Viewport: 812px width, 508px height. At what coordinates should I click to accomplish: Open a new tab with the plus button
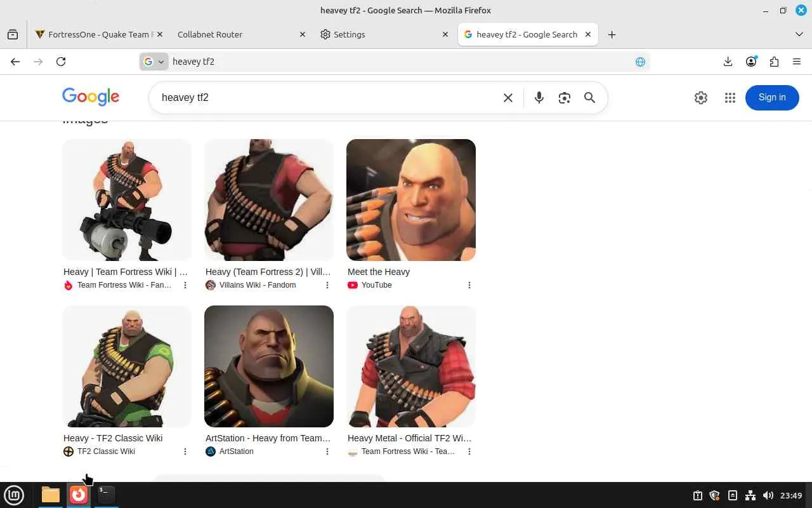[612, 34]
